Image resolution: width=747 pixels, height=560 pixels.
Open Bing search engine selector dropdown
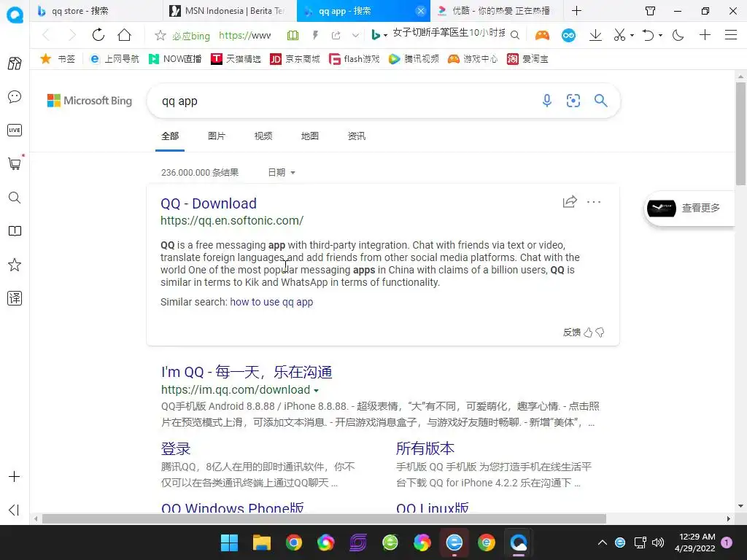pyautogui.click(x=379, y=35)
